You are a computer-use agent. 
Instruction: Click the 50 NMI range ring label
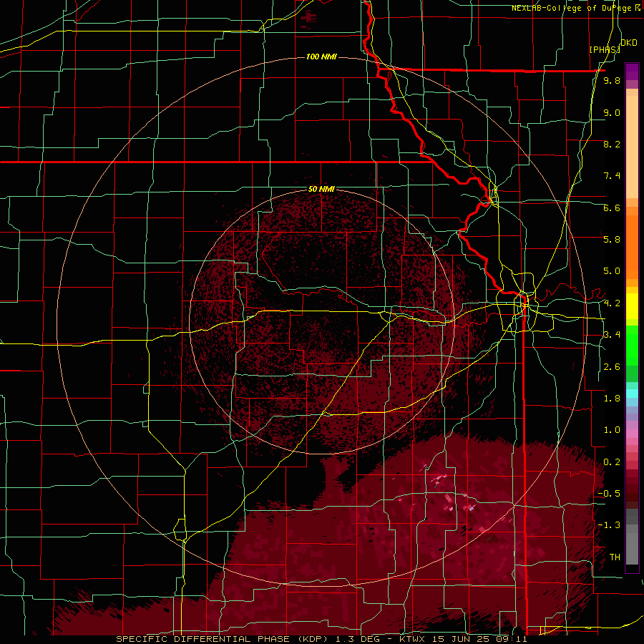[x=321, y=189]
